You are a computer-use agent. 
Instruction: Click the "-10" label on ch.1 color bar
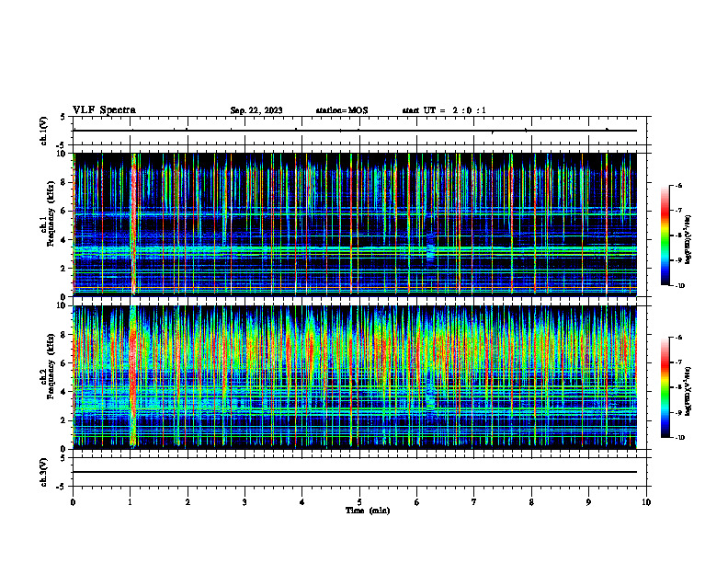pyautogui.click(x=680, y=286)
